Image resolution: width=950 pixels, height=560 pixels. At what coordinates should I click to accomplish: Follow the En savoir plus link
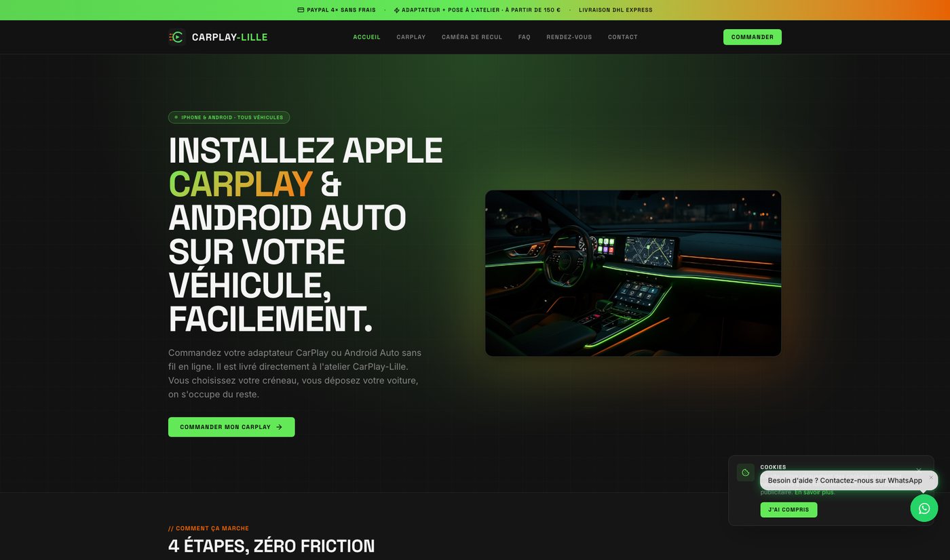pos(815,492)
